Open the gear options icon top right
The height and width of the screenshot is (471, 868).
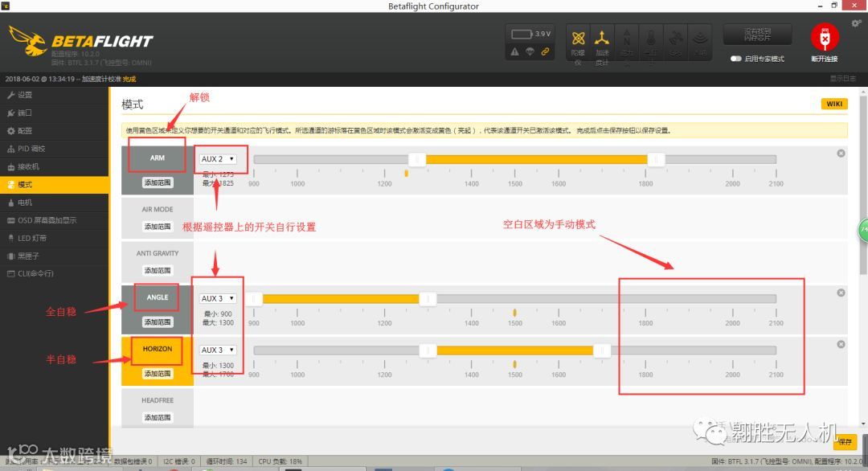pyautogui.click(x=857, y=23)
